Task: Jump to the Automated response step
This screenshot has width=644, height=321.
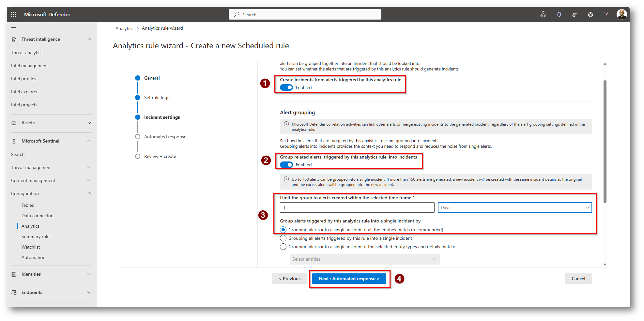Action: pyautogui.click(x=165, y=137)
